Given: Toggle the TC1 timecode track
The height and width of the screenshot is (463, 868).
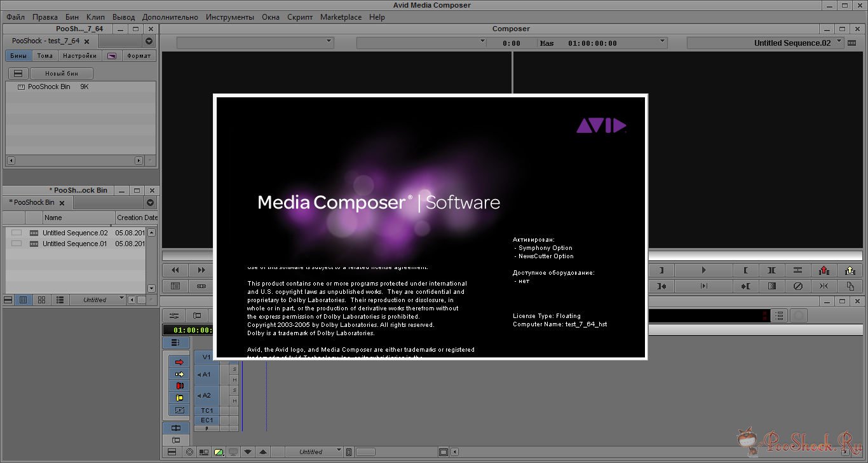Looking at the screenshot, I should [x=207, y=411].
